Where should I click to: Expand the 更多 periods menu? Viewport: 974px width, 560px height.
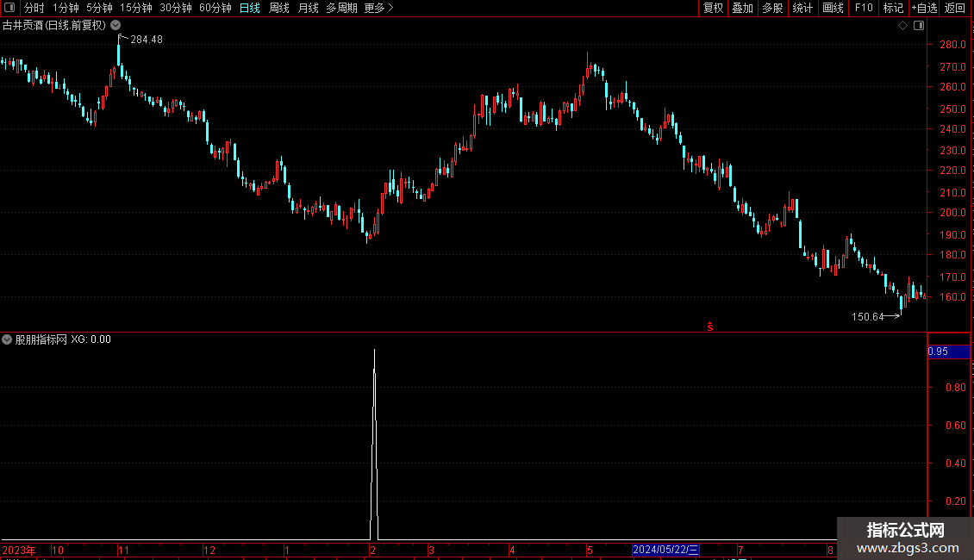click(x=378, y=8)
